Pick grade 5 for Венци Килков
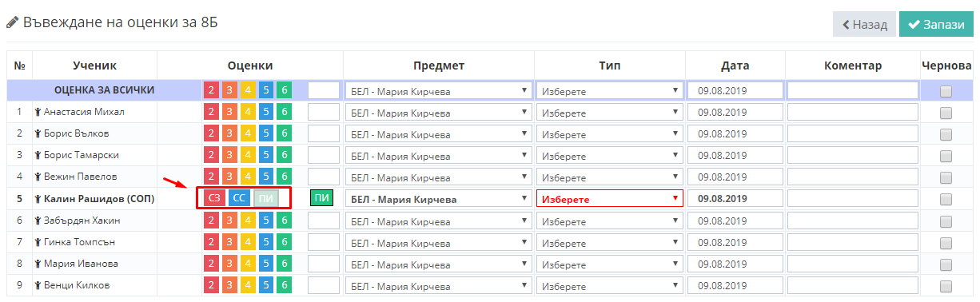The height and width of the screenshot is (302, 980). [x=266, y=284]
